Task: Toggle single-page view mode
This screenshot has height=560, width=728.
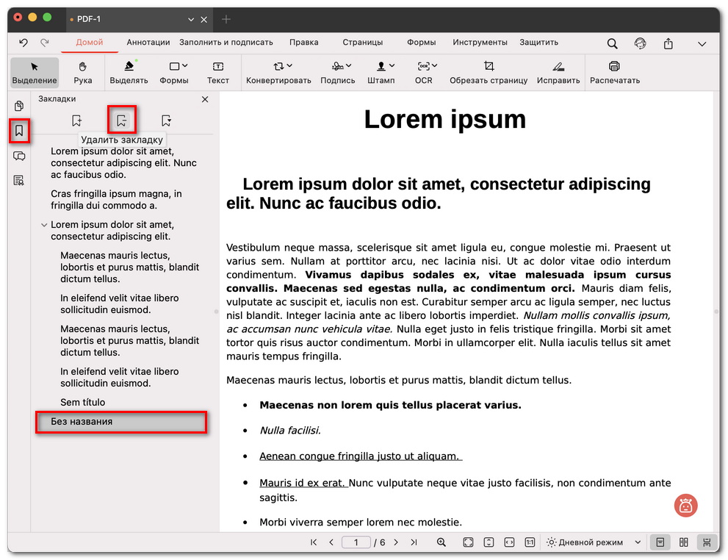Action: point(660,542)
